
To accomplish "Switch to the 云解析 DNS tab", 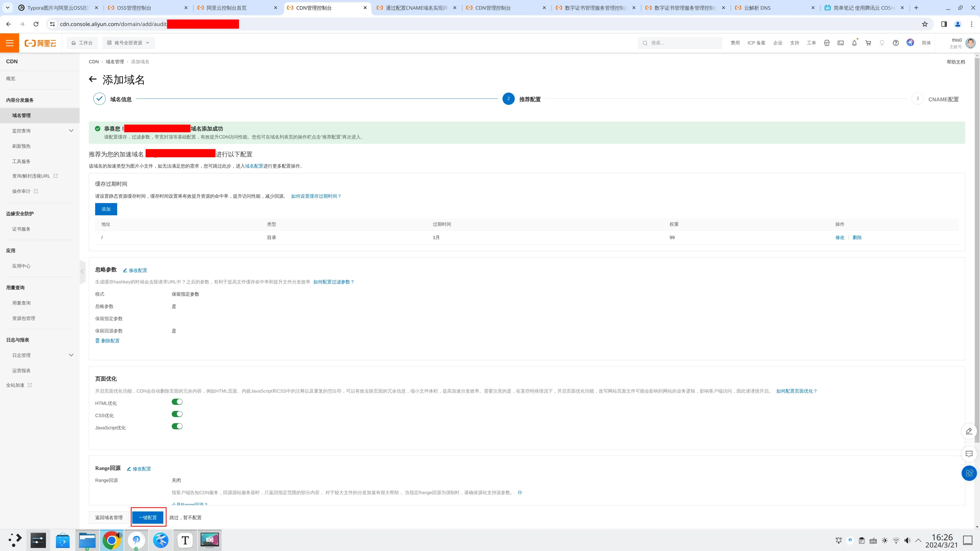I will [757, 8].
